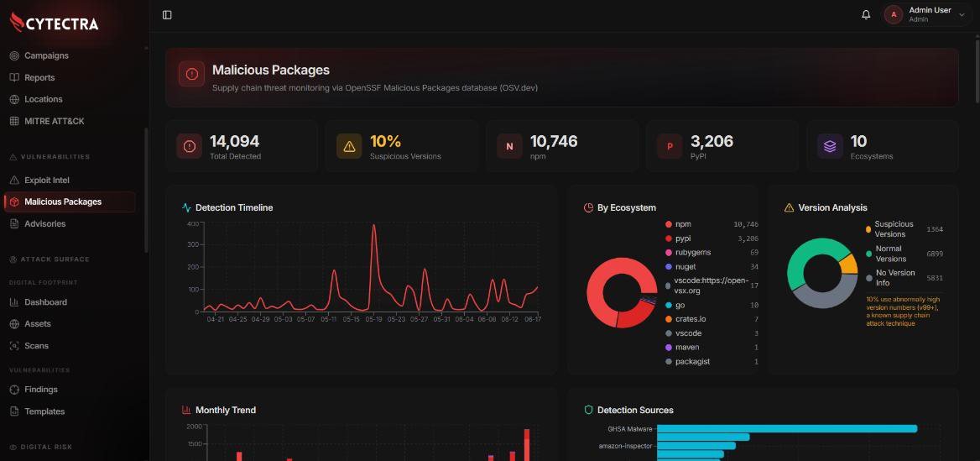
Task: Click the Advisories document icon
Action: coord(14,224)
